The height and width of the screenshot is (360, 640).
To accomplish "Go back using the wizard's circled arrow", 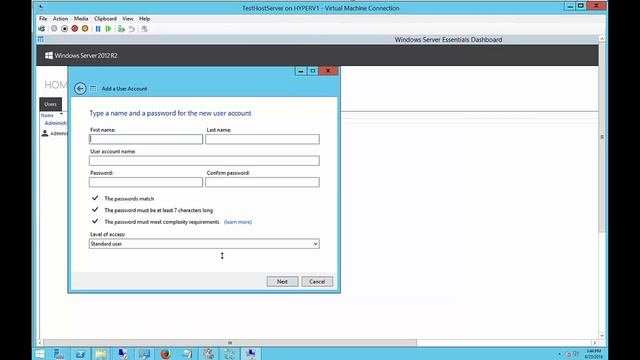I will point(80,89).
